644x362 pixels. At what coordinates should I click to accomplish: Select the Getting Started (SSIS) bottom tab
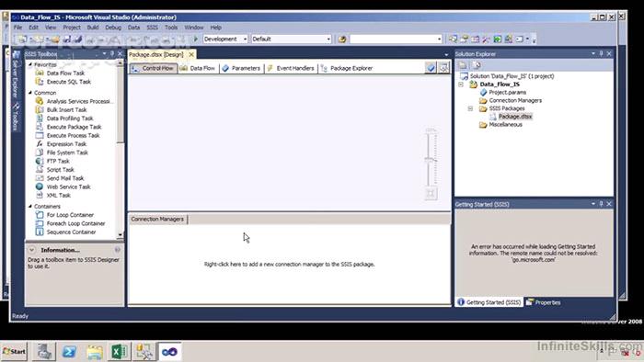coord(489,302)
